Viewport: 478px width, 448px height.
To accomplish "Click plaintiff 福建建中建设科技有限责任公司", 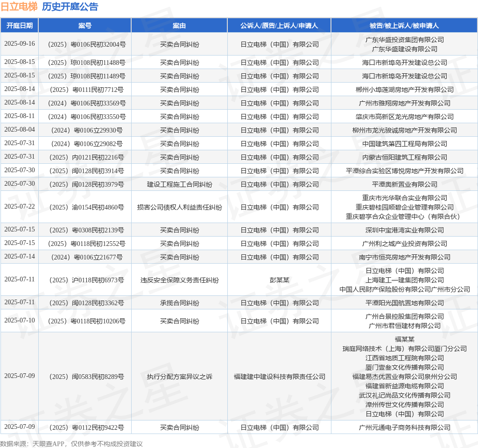I will coord(279,377).
